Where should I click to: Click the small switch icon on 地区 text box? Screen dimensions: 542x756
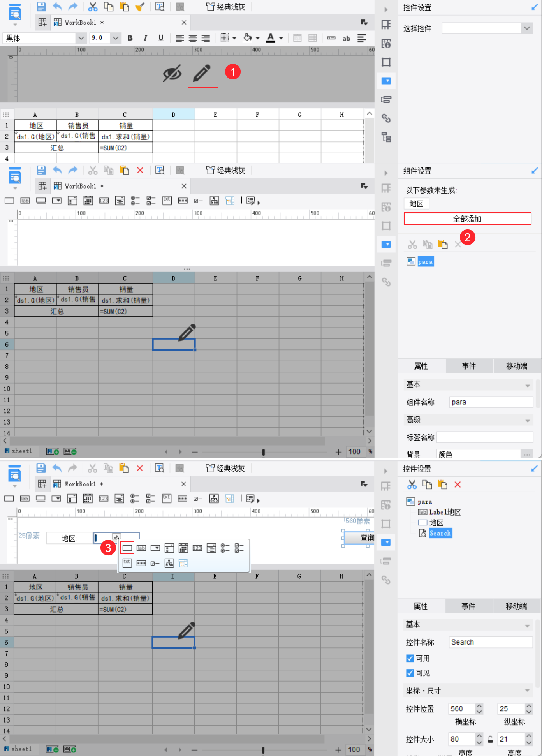tap(116, 537)
